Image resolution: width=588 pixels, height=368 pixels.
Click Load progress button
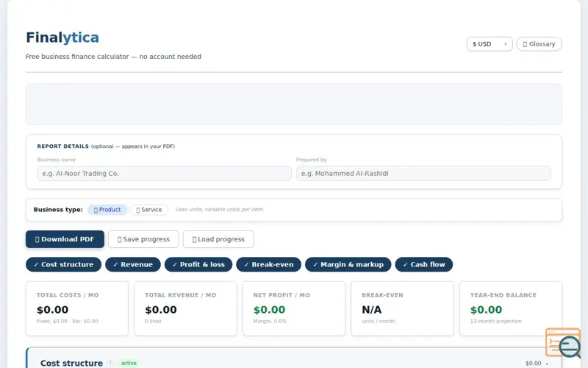click(x=218, y=239)
